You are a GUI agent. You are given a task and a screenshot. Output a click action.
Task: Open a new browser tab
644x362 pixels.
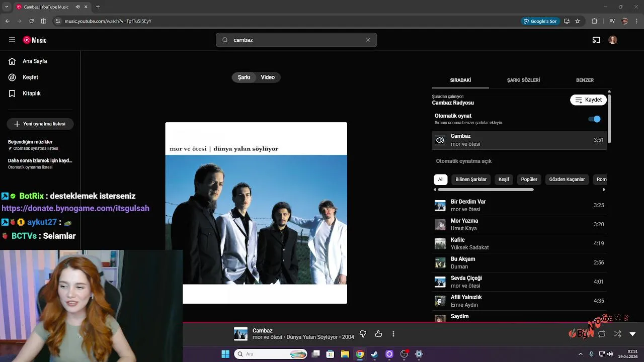98,7
